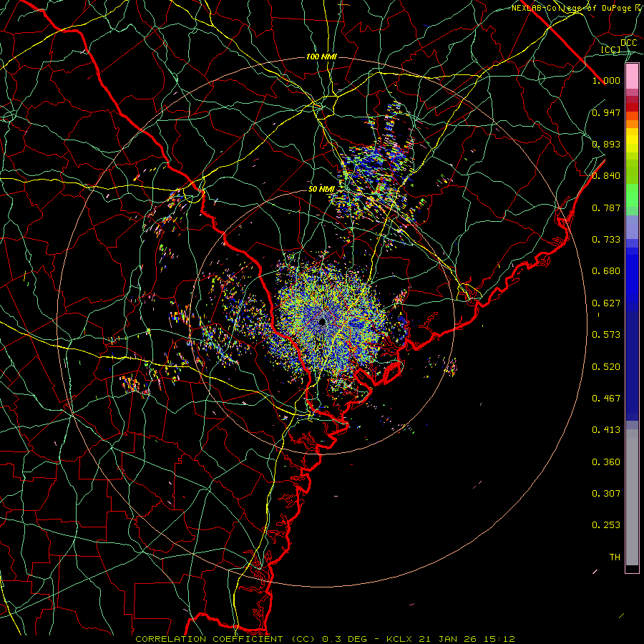Click the 1.000 scale value
Image resolution: width=644 pixels, height=644 pixels.
[x=606, y=80]
